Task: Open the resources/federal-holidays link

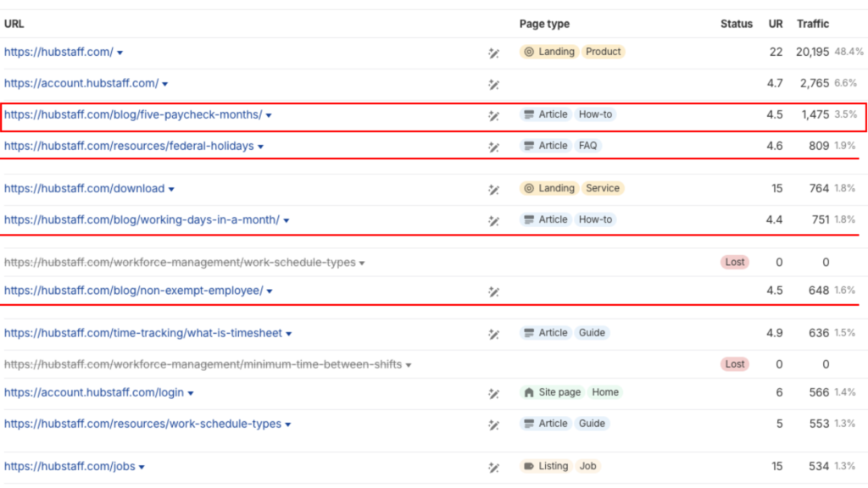Action: tap(129, 146)
